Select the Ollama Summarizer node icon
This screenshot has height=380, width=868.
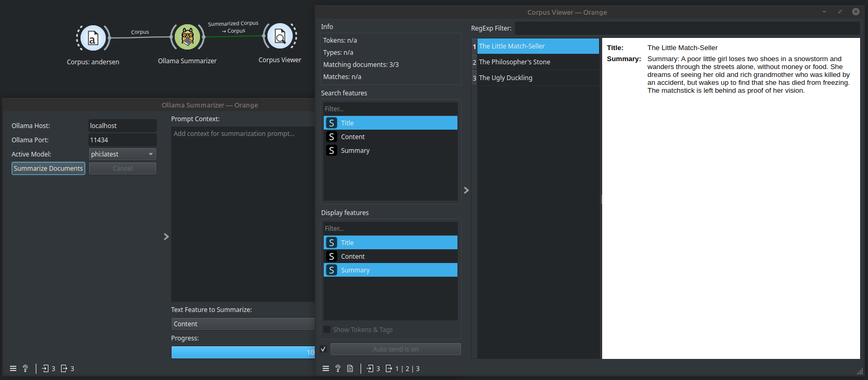[x=187, y=37]
